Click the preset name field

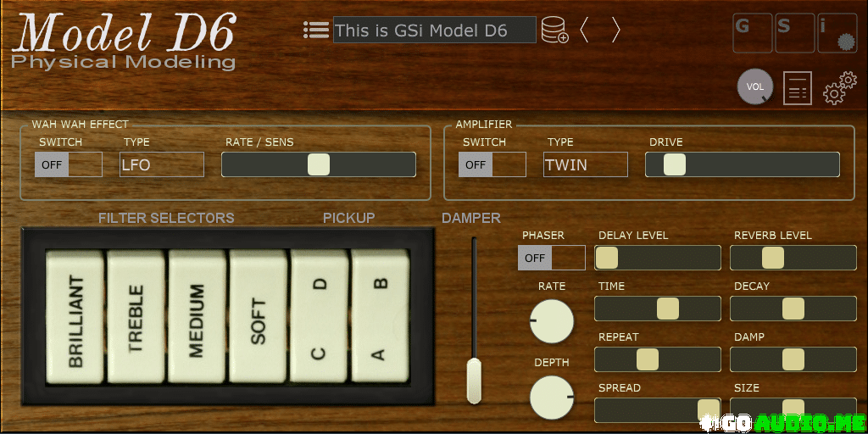tap(435, 30)
